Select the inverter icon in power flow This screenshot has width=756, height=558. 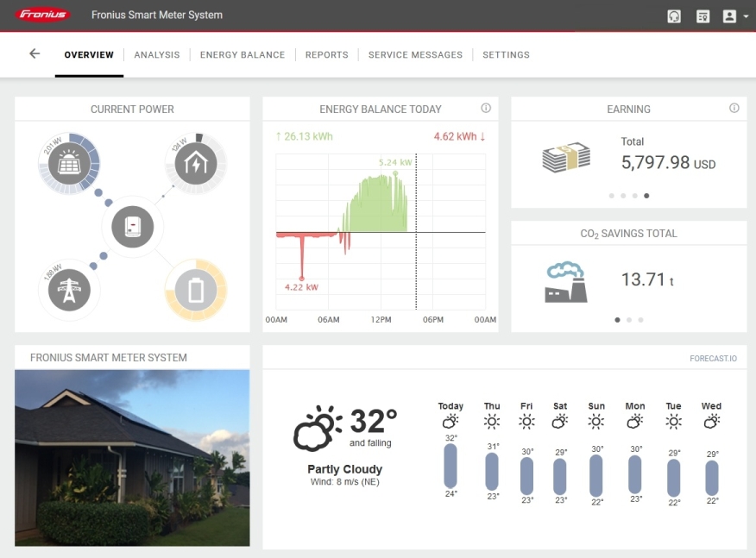(x=133, y=227)
